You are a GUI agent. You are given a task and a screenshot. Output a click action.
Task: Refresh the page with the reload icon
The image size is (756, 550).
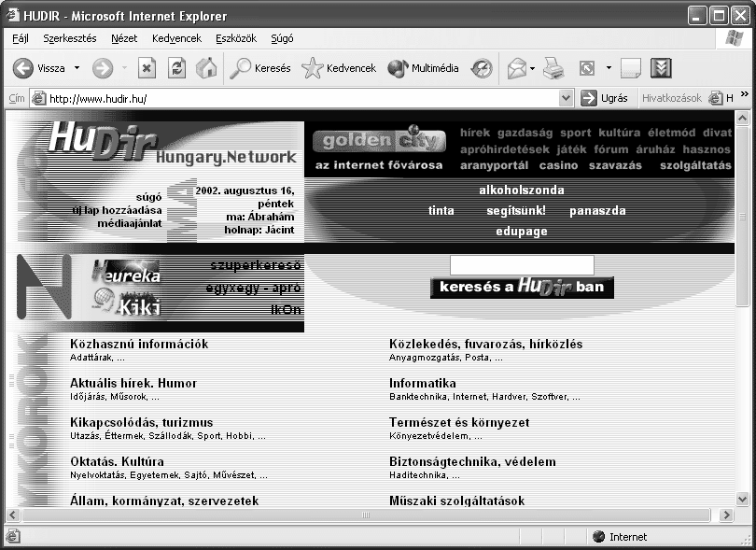pos(176,68)
